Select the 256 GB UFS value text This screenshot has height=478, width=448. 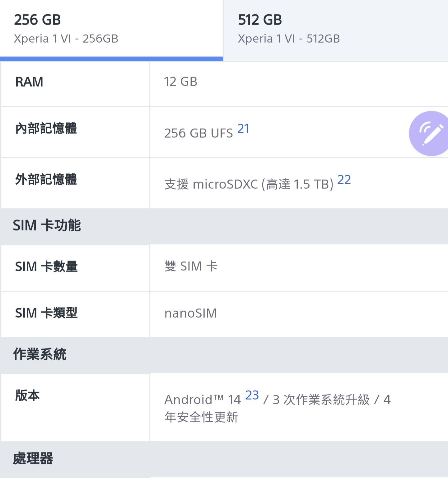(x=198, y=133)
